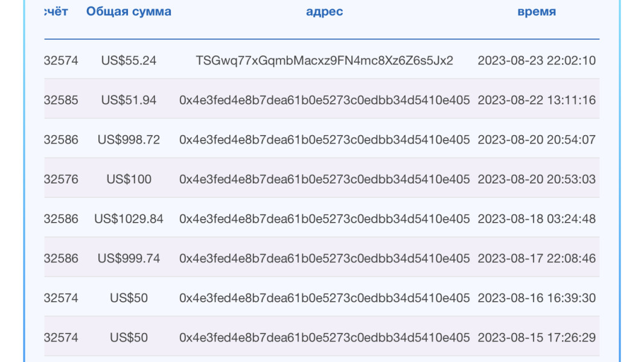Click the "Общая сумма" column header
This screenshot has width=644, height=362.
[129, 11]
